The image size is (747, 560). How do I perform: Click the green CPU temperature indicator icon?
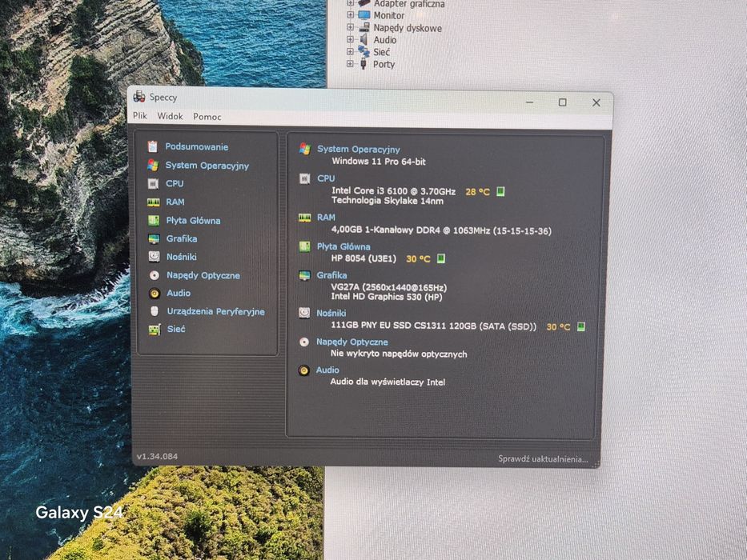click(500, 191)
